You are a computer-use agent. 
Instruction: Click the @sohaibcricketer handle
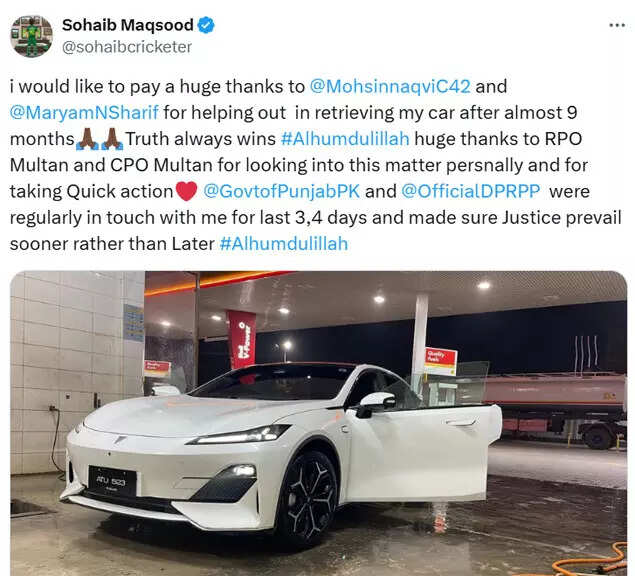coord(127,47)
